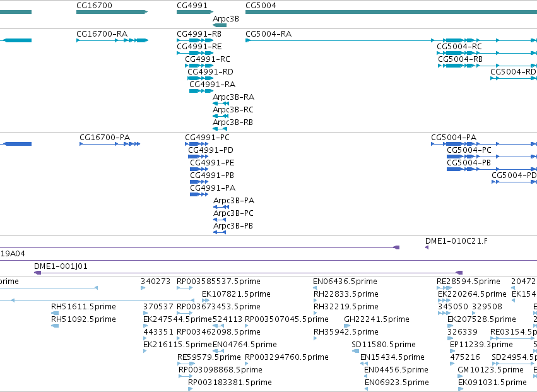537x392 pixels.
Task: Select the RH51611.5prime EST label
Action: pyautogui.click(x=83, y=307)
